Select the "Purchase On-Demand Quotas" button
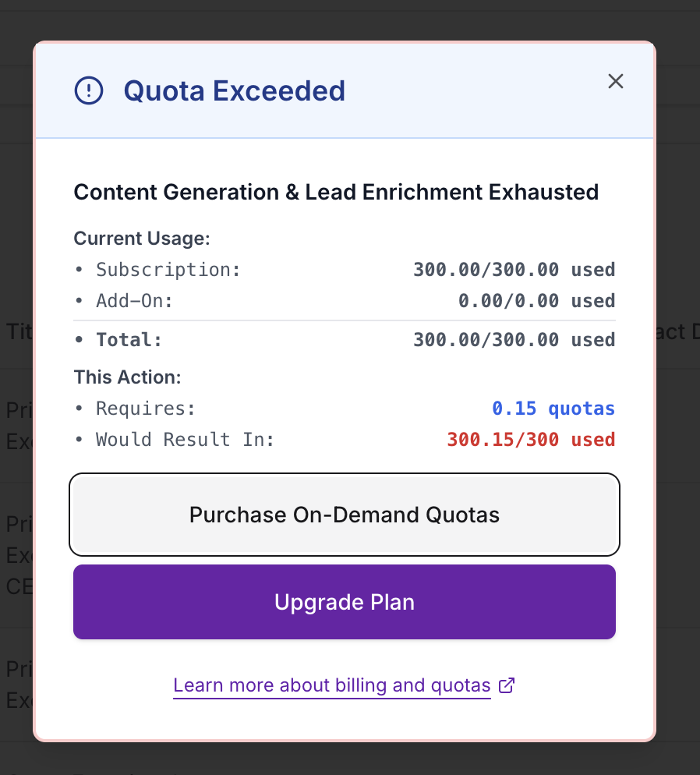The image size is (700, 775). [344, 515]
